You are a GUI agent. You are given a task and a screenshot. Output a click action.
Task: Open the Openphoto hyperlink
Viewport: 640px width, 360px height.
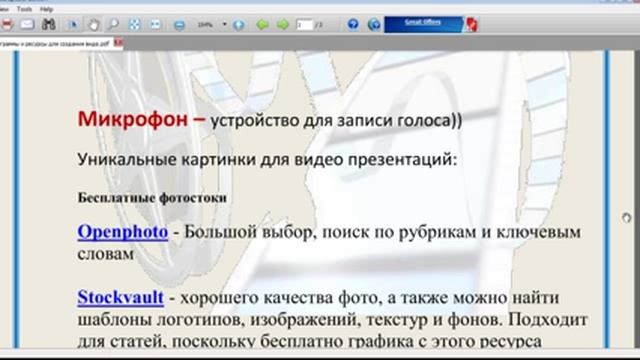(123, 232)
